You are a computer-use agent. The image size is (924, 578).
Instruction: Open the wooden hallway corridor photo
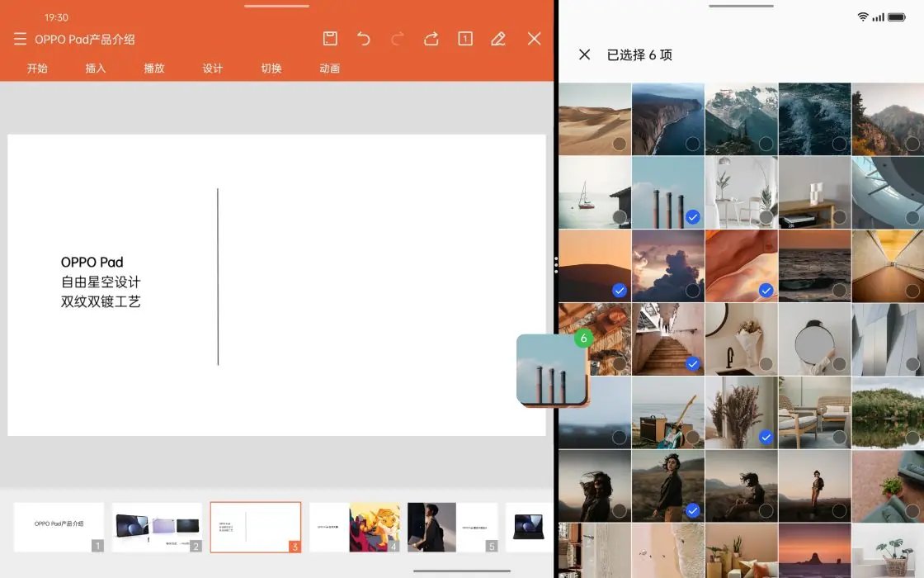pos(888,266)
